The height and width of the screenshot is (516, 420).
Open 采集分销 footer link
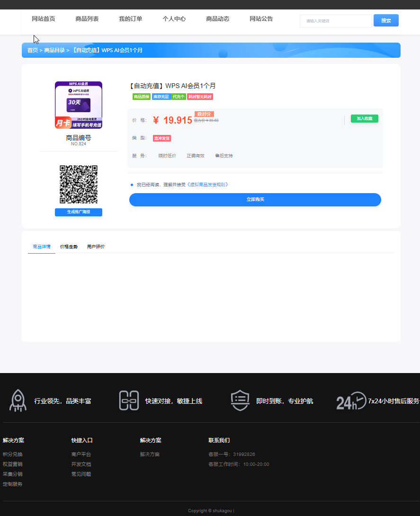point(12,474)
